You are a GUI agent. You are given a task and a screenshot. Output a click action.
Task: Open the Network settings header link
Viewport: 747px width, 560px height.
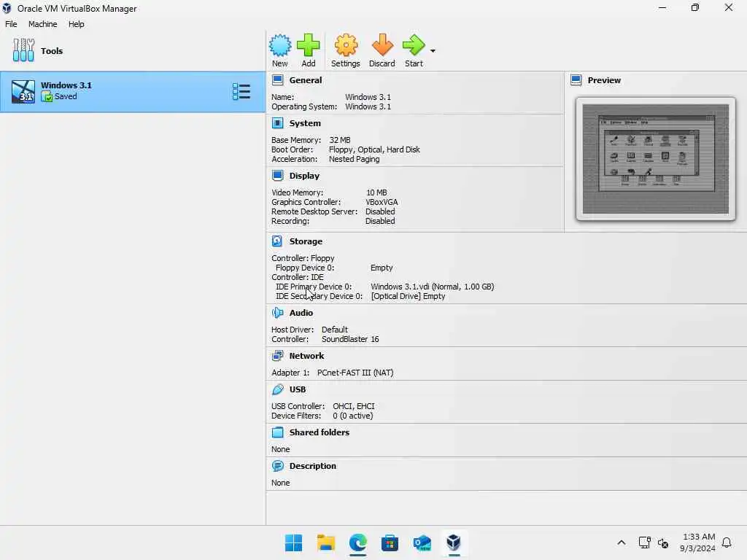coord(306,356)
